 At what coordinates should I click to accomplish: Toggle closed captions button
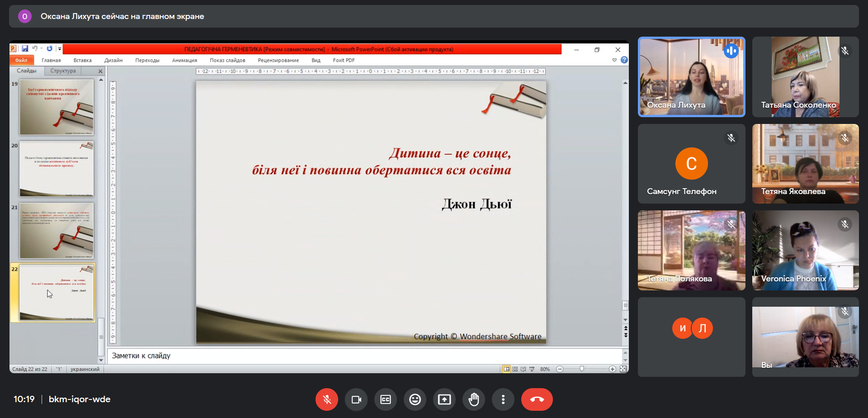pos(386,399)
